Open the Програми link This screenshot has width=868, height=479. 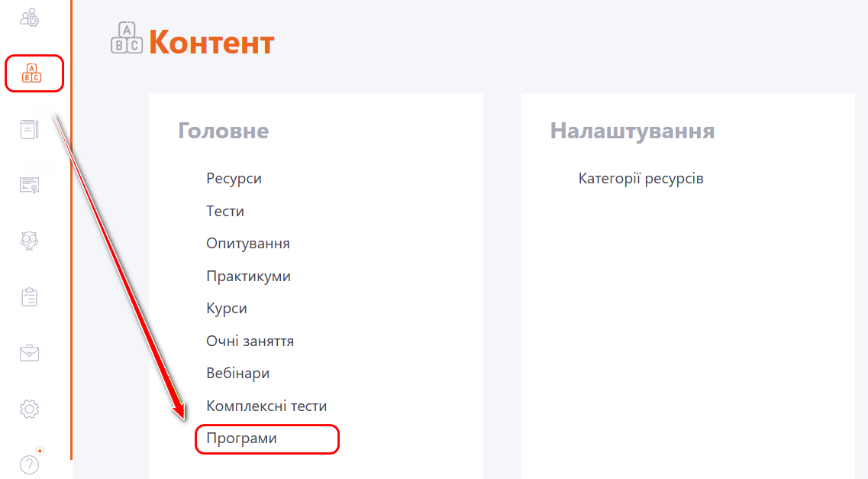241,439
